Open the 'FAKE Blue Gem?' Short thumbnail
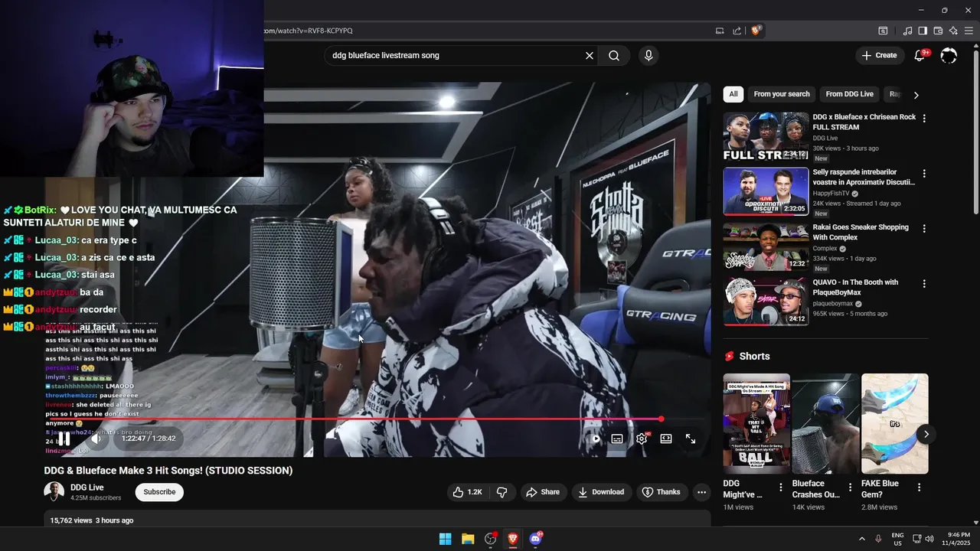This screenshot has width=980, height=551. point(894,423)
